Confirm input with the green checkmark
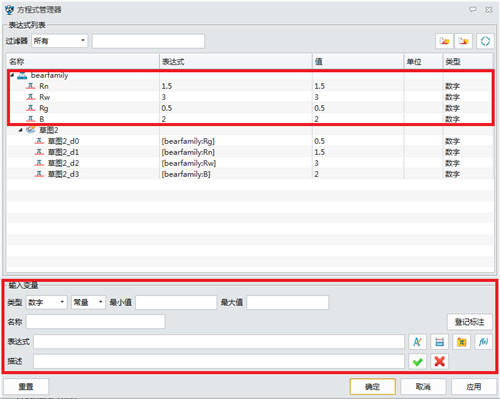This screenshot has height=399, width=500. pos(417,361)
